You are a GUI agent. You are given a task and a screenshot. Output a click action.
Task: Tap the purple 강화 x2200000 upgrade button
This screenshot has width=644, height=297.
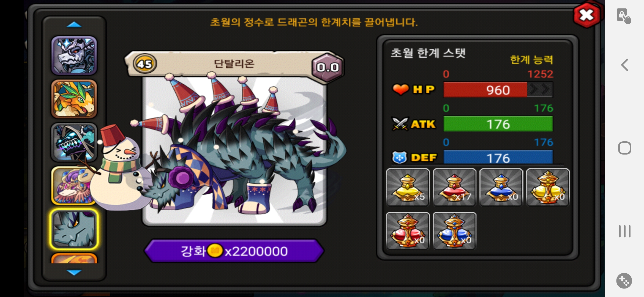(x=234, y=251)
